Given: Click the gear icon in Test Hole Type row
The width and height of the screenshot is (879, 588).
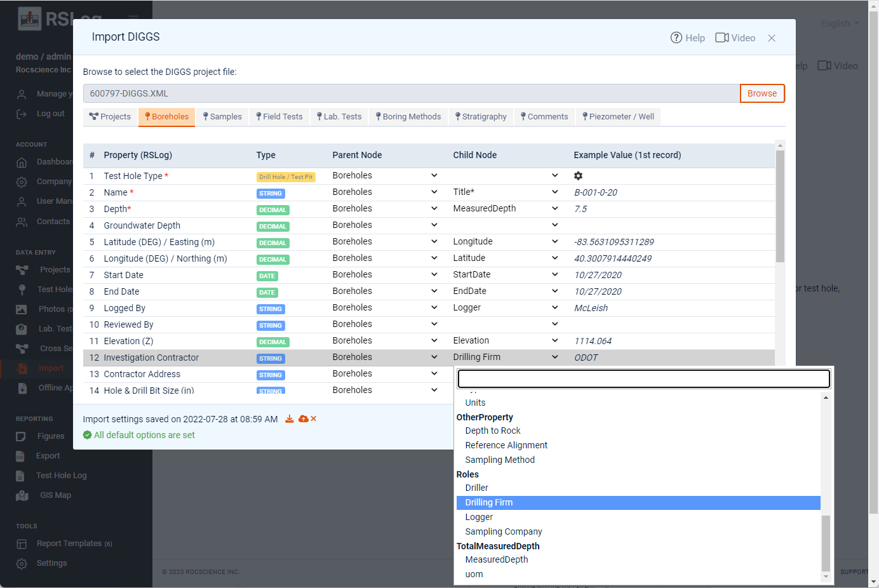Looking at the screenshot, I should (578, 176).
